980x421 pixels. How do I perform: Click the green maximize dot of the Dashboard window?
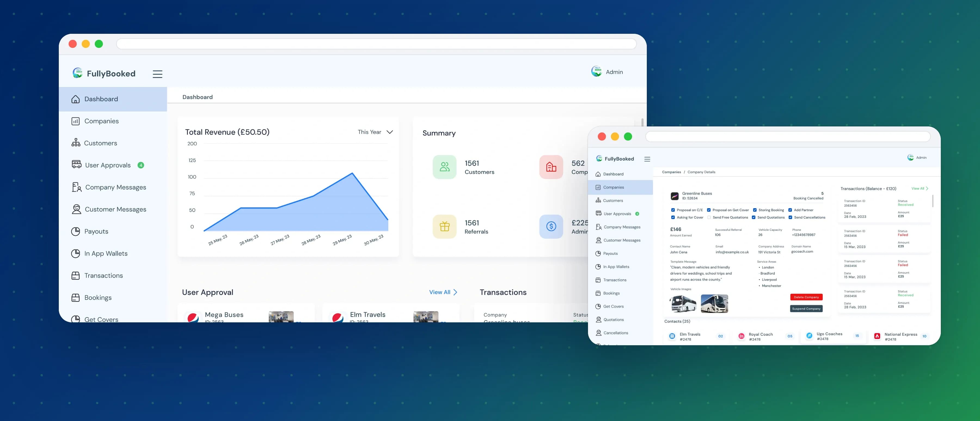click(x=99, y=44)
